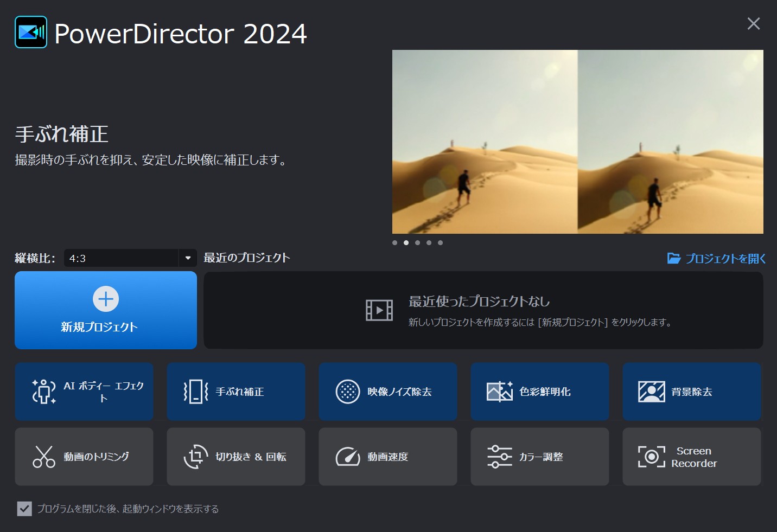Open the AI ボディー エフェクト tool
Screen dimensions: 777x532
coord(84,392)
